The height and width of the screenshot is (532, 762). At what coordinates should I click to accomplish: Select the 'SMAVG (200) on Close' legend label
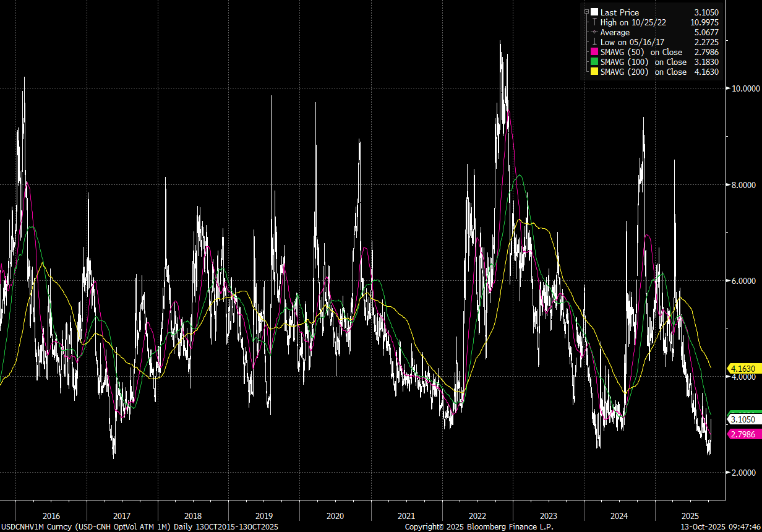click(644, 72)
